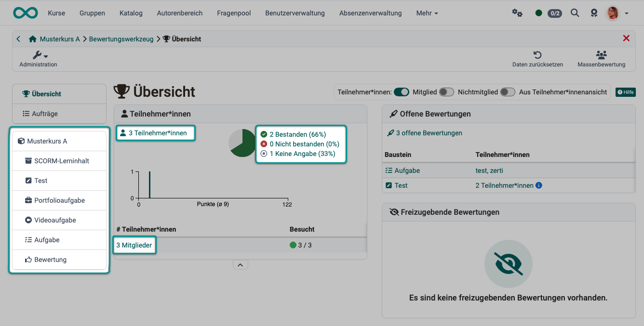Open the 3 offene Bewertungen link
This screenshot has width=644, height=326.
coord(429,132)
